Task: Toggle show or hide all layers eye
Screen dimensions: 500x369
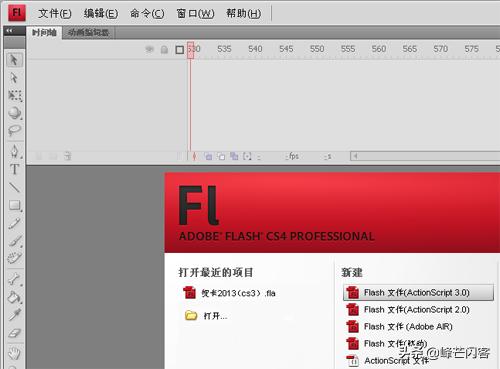Action: click(150, 50)
